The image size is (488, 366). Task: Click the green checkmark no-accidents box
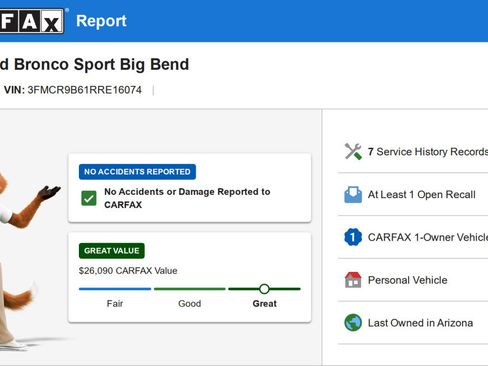pyautogui.click(x=89, y=198)
